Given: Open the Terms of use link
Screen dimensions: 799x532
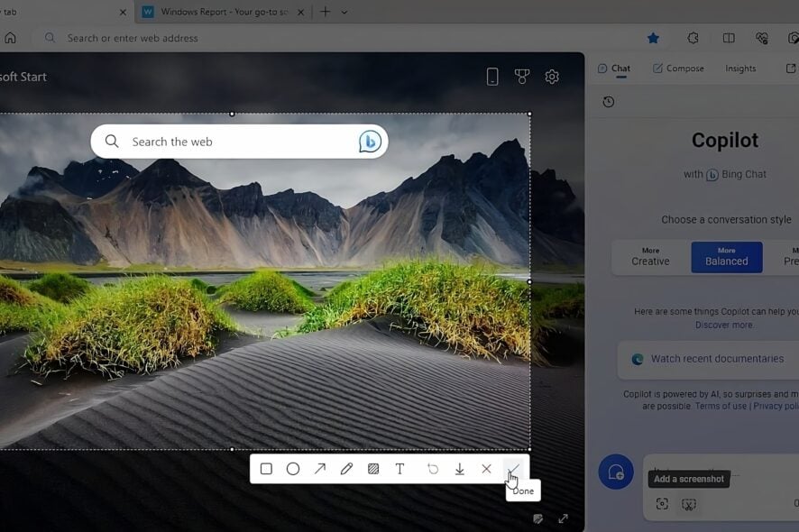Looking at the screenshot, I should 721,406.
